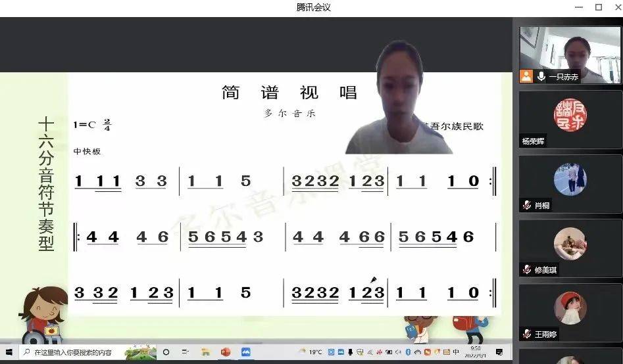623x364 pixels.
Task: Click 修美琪's muted microphone icon
Action: 526,269
